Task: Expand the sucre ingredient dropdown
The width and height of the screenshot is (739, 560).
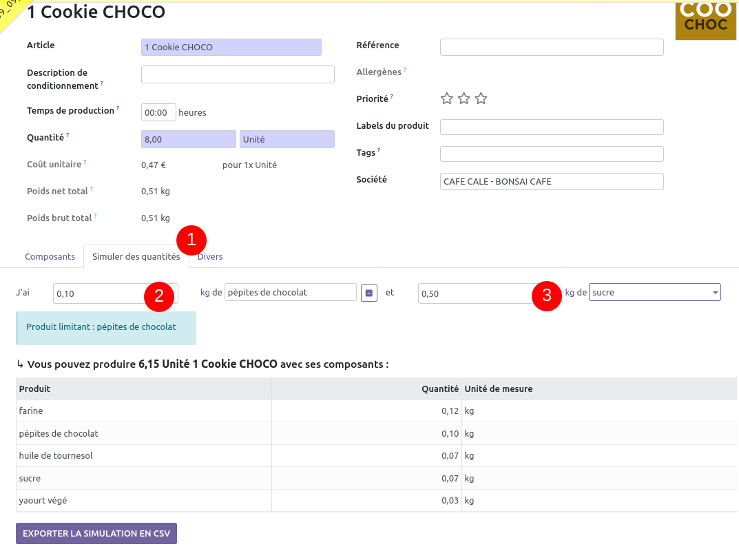Action: pyautogui.click(x=714, y=293)
